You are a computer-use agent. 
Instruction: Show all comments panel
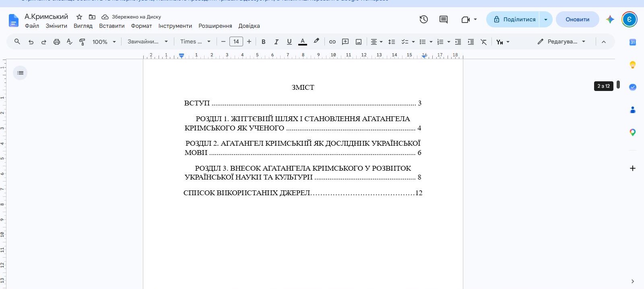(444, 19)
